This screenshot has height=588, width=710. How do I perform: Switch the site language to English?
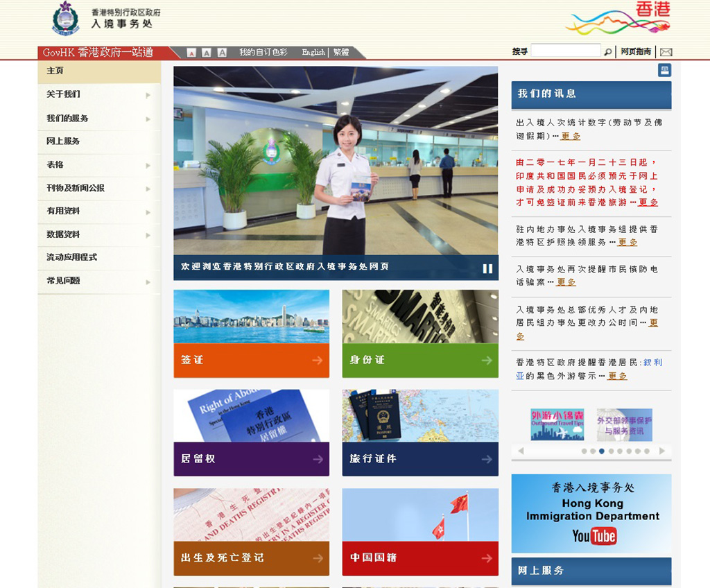pos(313,53)
